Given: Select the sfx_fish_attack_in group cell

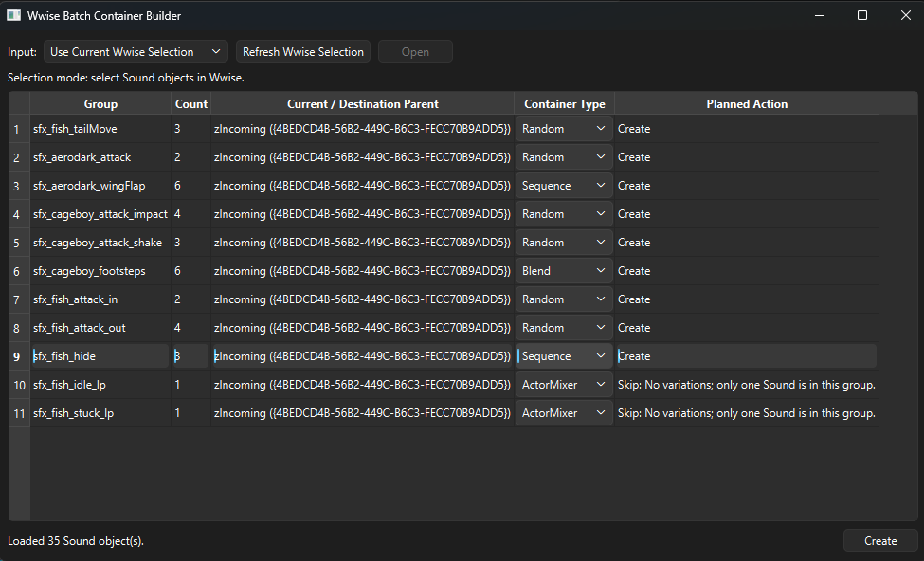Looking at the screenshot, I should (100, 299).
